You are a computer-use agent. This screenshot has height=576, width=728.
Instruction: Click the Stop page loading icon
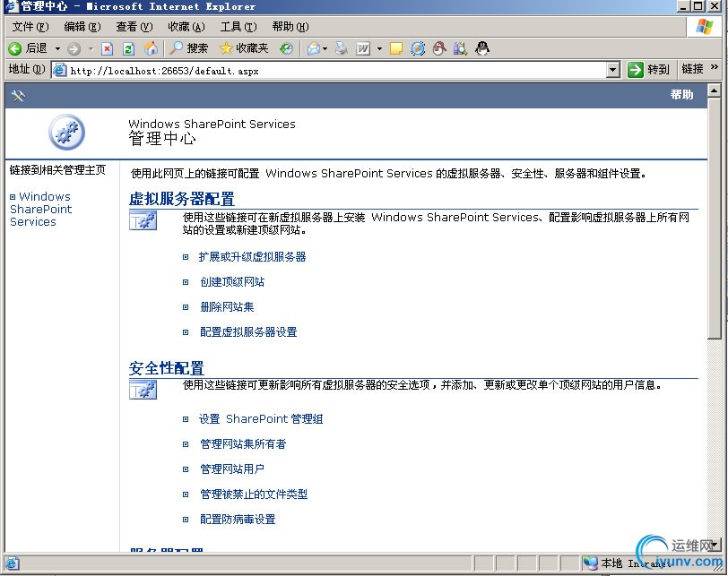click(108, 48)
